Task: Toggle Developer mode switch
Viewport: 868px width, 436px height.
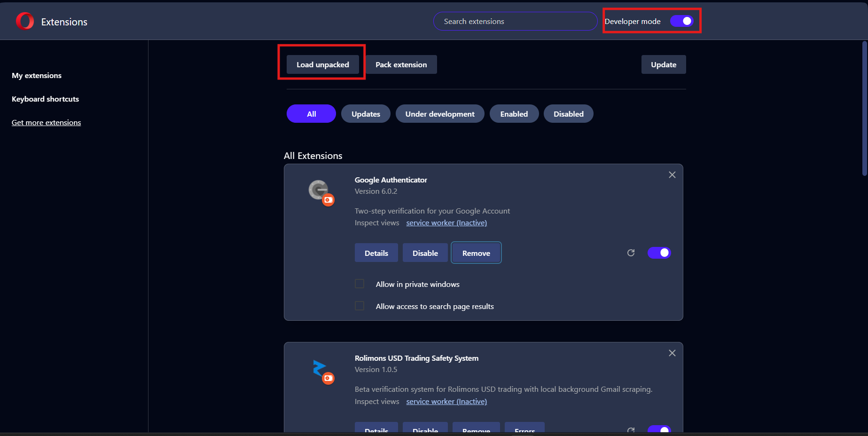Action: [682, 21]
